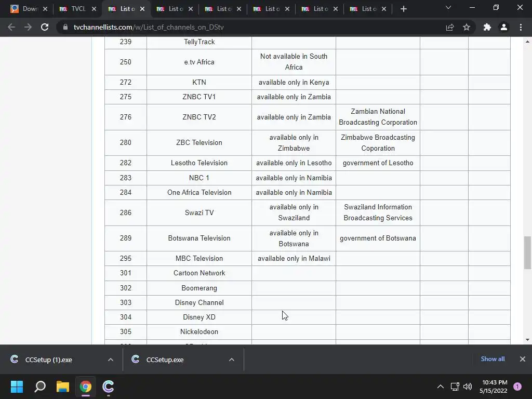Image resolution: width=532 pixels, height=399 pixels.
Task: Click the 'NBC 1' channel cell
Action: click(199, 178)
